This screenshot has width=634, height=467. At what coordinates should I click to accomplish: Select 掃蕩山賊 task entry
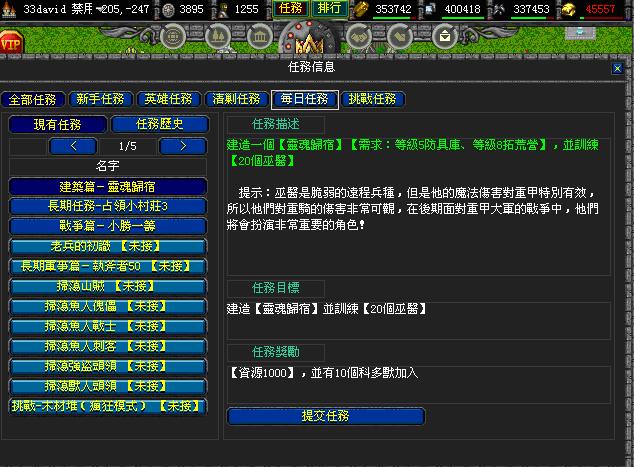tap(108, 286)
